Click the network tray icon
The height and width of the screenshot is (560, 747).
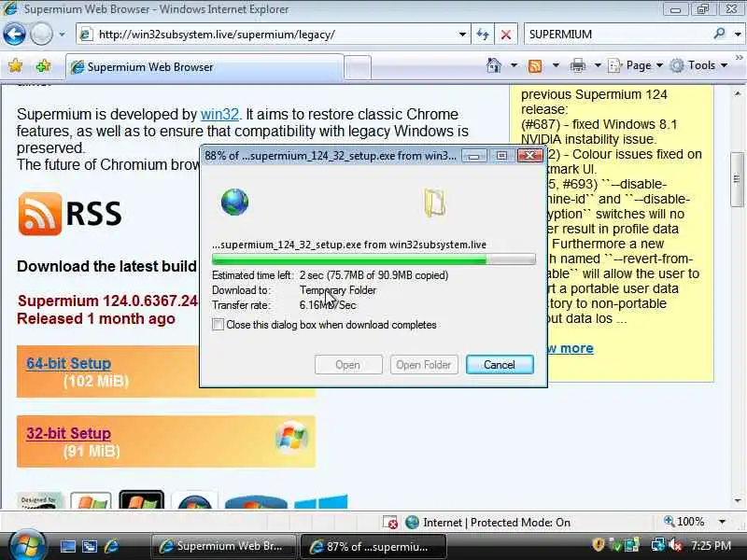point(658,545)
